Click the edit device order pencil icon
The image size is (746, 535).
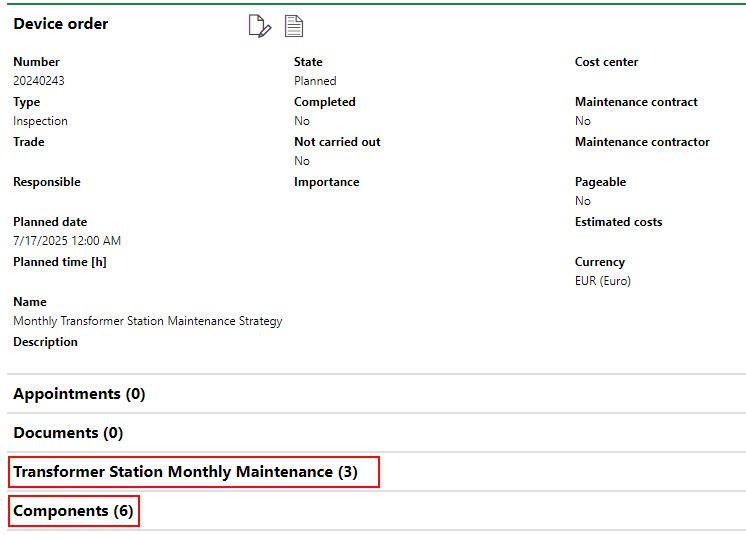coord(259,27)
